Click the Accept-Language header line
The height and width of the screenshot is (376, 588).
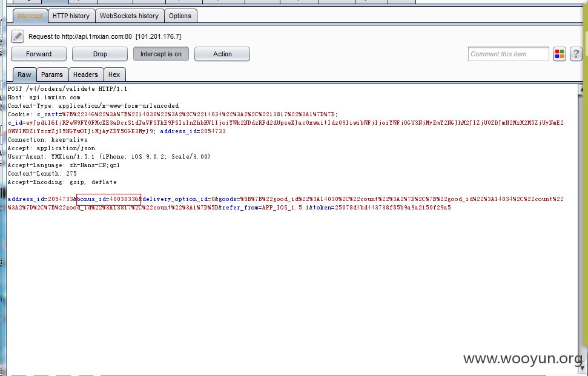64,165
